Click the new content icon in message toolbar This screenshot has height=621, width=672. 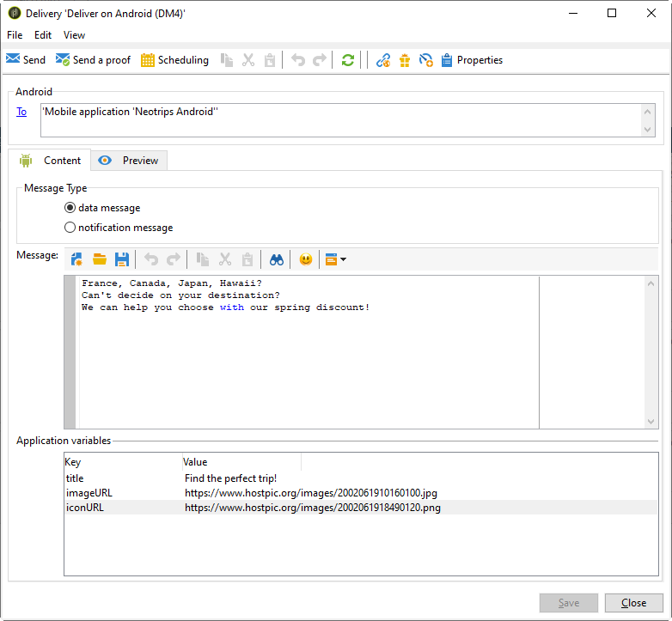[77, 259]
